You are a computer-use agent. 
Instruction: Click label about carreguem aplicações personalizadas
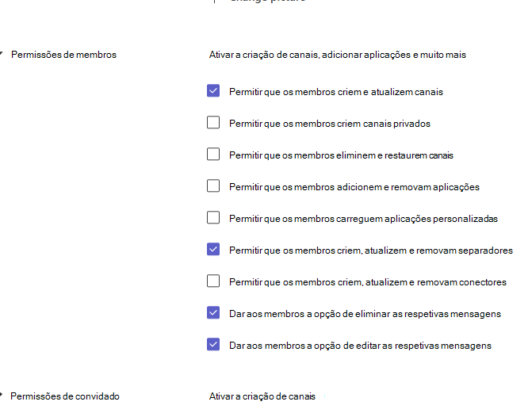(363, 219)
